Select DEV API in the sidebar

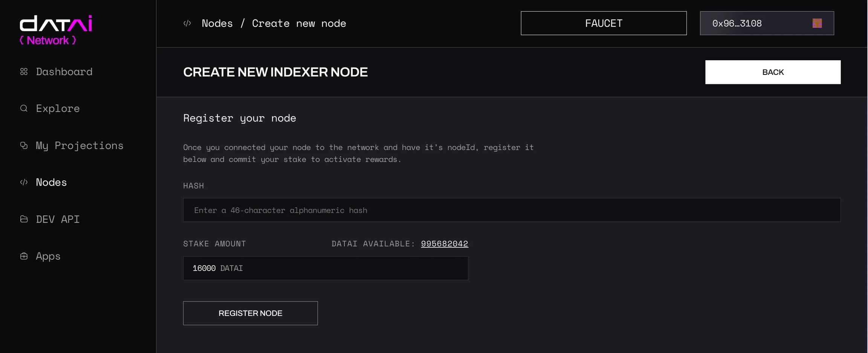pos(58,219)
